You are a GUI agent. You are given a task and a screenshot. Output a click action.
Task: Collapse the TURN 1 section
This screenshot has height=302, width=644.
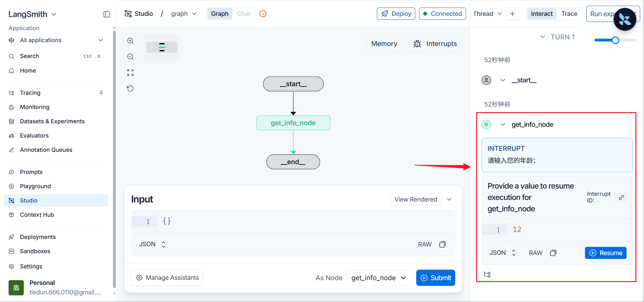[543, 37]
